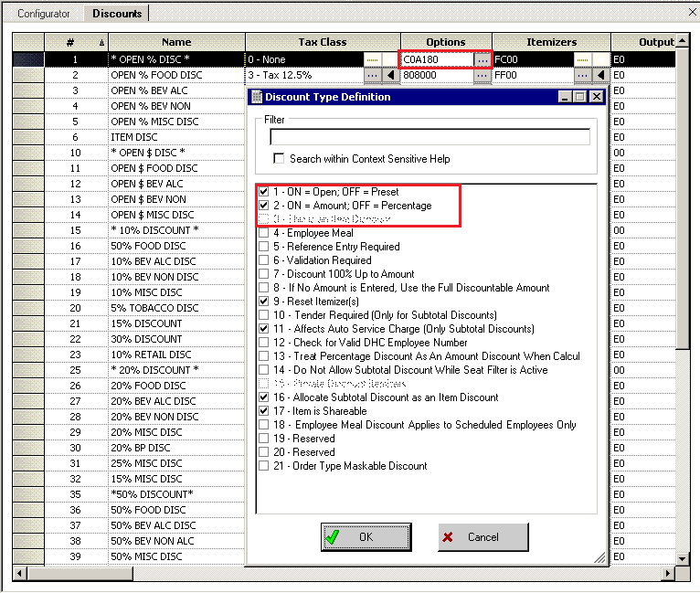This screenshot has width=700, height=593.
Task: Open the Tax Class ellipsis button for row 1
Action: [x=372, y=59]
